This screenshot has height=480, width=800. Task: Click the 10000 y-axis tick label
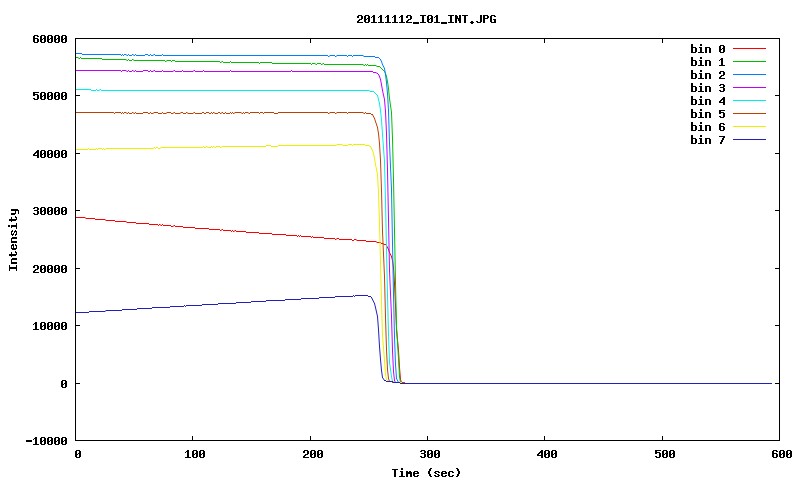49,326
